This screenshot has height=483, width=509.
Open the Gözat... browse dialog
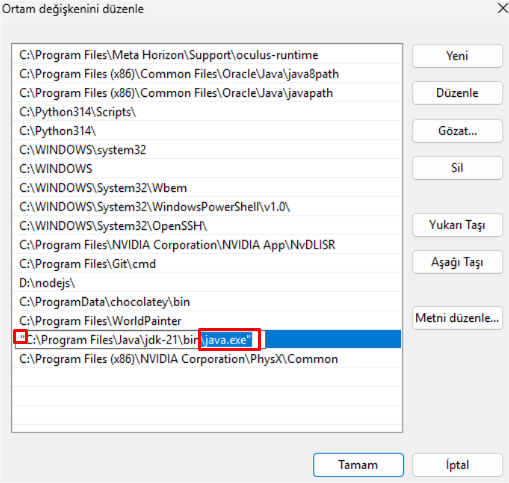pyautogui.click(x=457, y=131)
